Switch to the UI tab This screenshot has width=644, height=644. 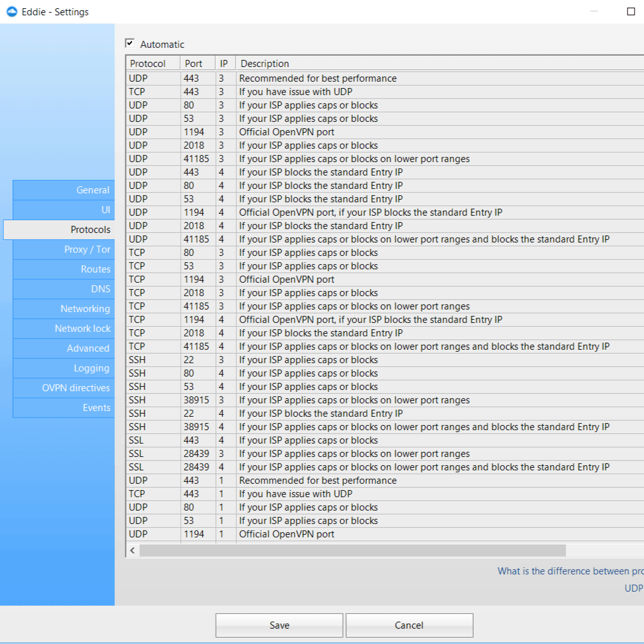pos(64,210)
